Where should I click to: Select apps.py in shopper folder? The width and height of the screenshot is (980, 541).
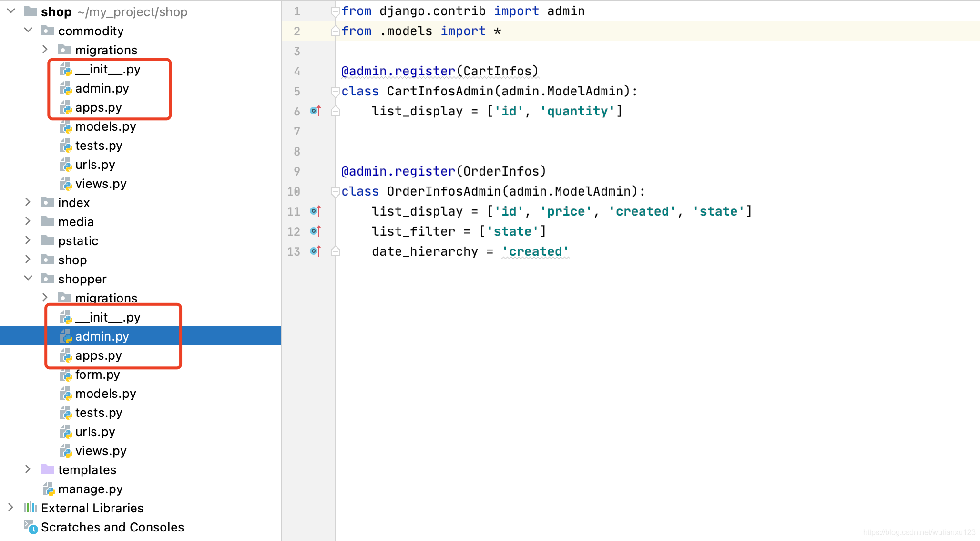point(98,355)
